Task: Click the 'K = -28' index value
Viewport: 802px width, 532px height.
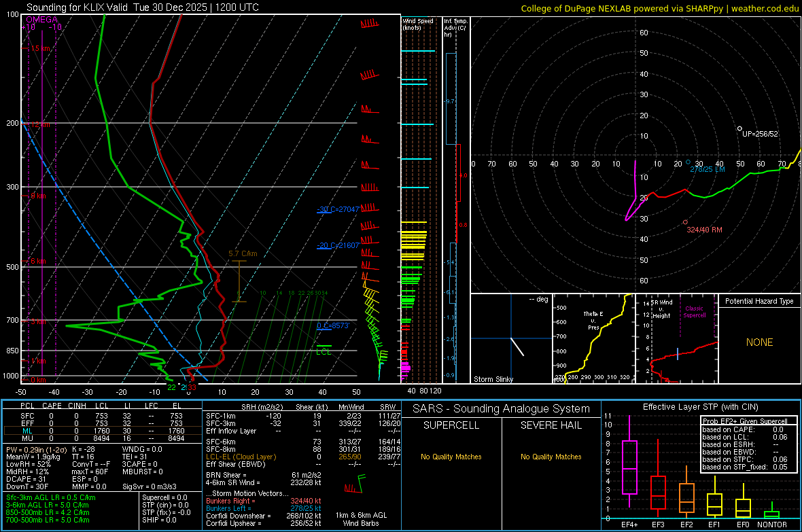Action: pyautogui.click(x=84, y=449)
